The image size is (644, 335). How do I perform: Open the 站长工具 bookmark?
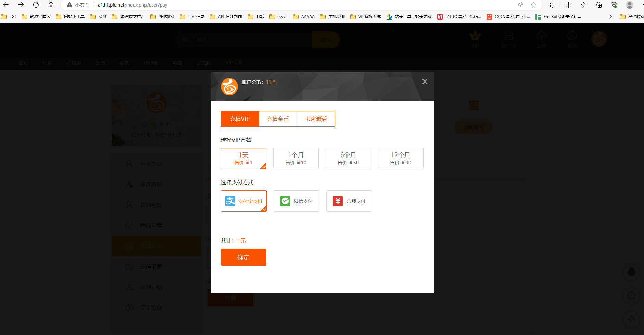(409, 17)
